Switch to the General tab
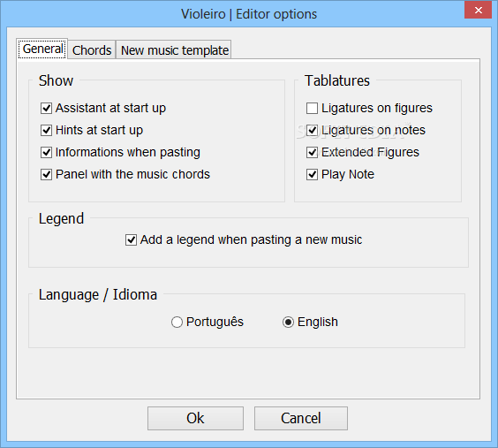The width and height of the screenshot is (498, 448). pyautogui.click(x=42, y=49)
